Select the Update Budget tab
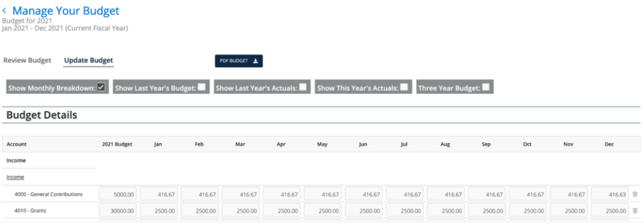 88,60
